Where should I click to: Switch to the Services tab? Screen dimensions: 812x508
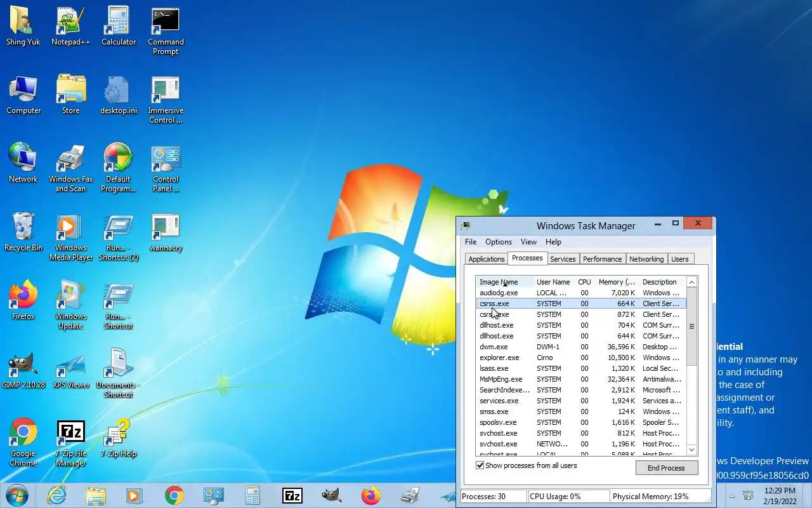[563, 259]
